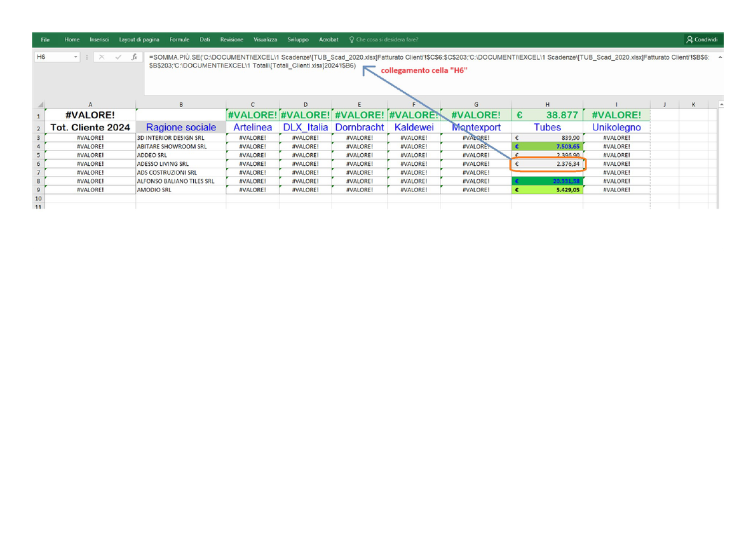The image size is (756, 535).
Task: Select Tubes cell with value 839,90
Action: pos(547,138)
